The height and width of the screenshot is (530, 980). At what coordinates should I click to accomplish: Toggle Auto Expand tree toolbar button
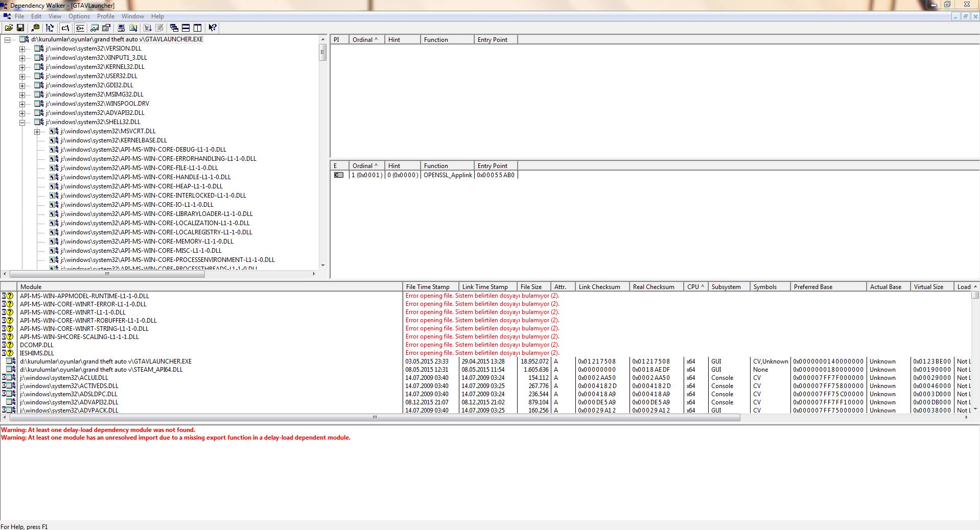pos(50,28)
